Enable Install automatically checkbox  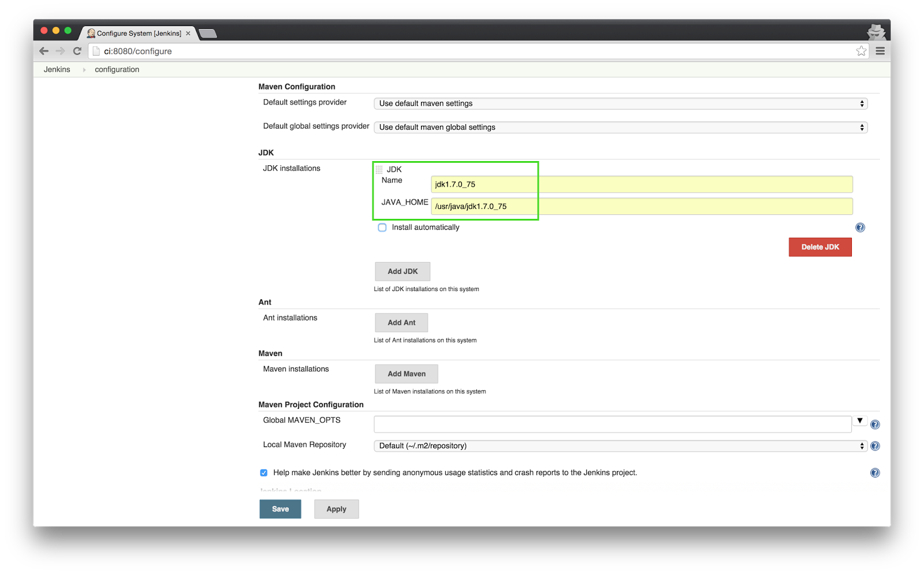tap(382, 228)
